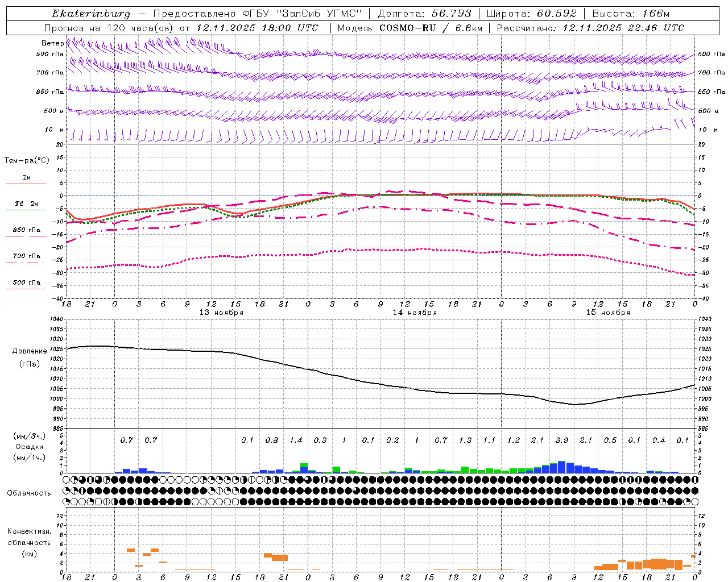728x582 pixels.
Task: Select the '(мм/1ч.)' hourly precipitation unit label
Action: (30, 458)
